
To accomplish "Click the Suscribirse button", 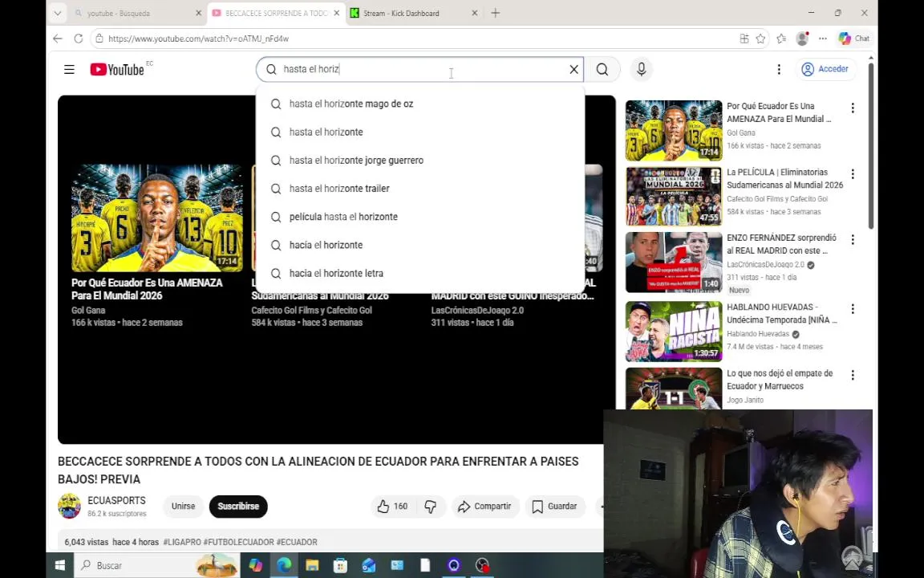I will [238, 506].
